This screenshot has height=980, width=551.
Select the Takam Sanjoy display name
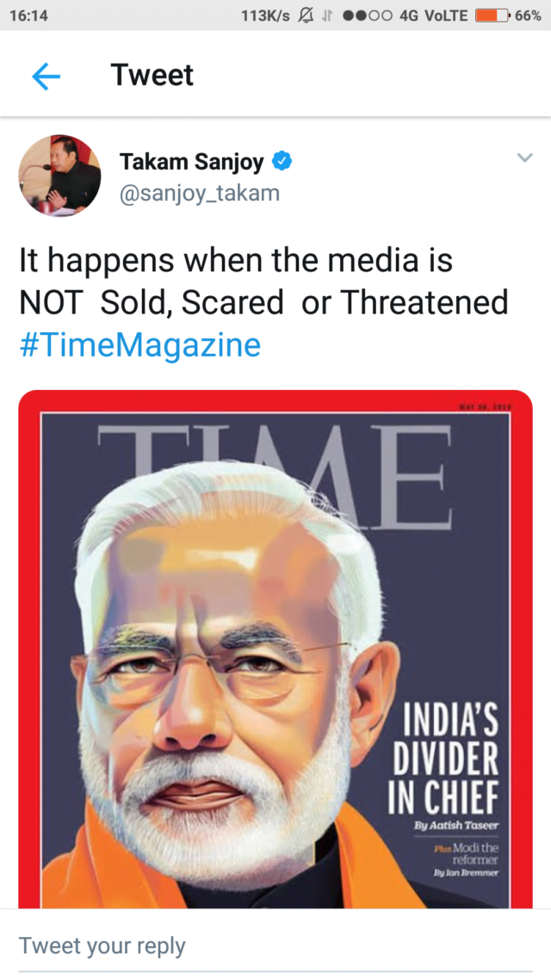(x=192, y=162)
